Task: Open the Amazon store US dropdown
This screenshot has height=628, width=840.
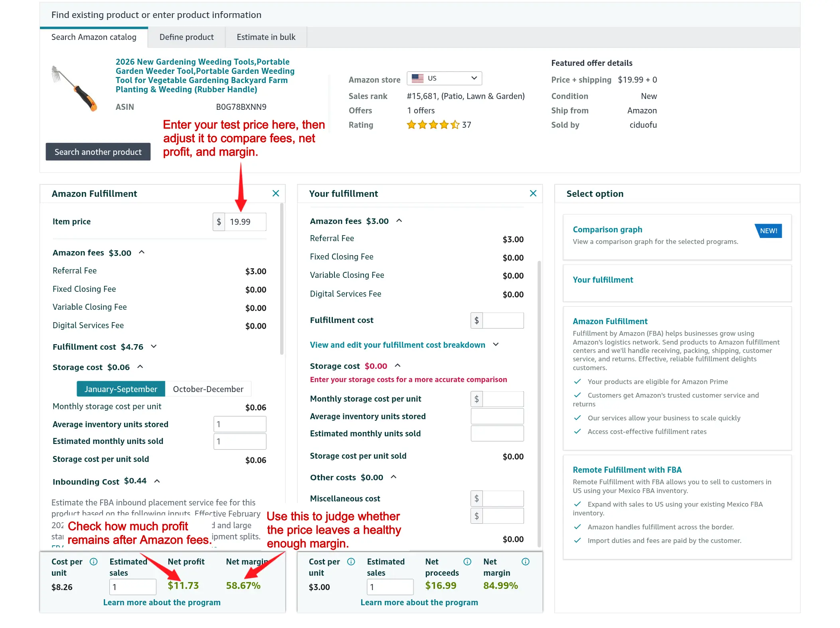Action: [x=444, y=78]
